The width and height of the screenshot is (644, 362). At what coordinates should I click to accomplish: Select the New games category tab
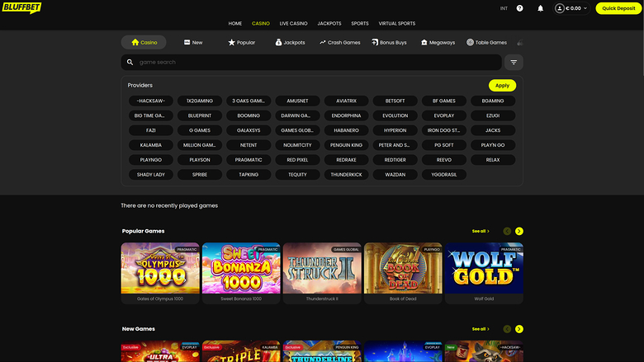point(193,42)
